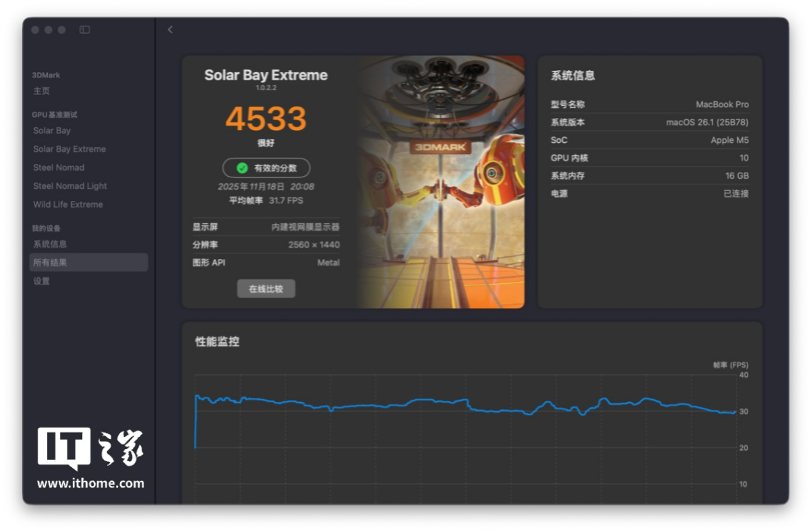
Task: Open 主页 in the sidebar
Action: 42,91
